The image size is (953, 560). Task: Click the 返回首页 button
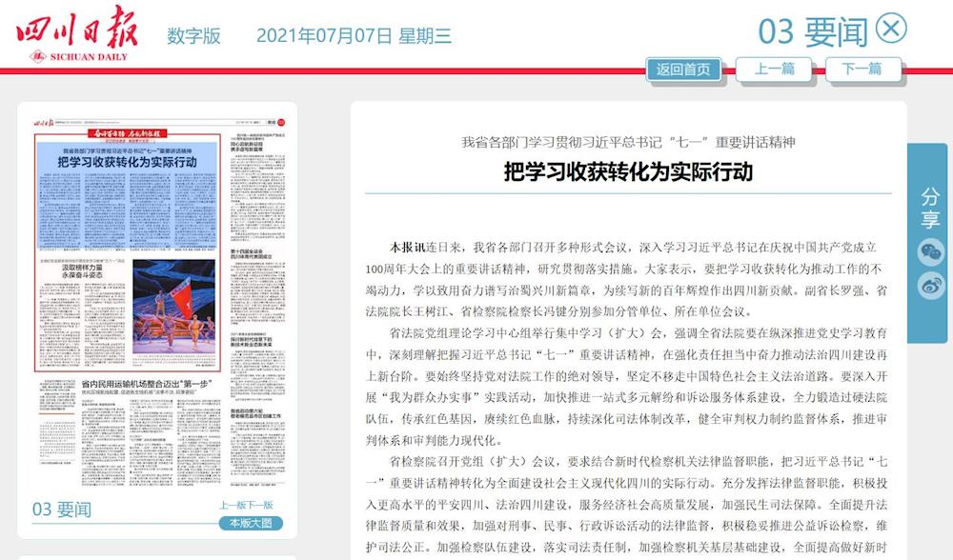(683, 69)
